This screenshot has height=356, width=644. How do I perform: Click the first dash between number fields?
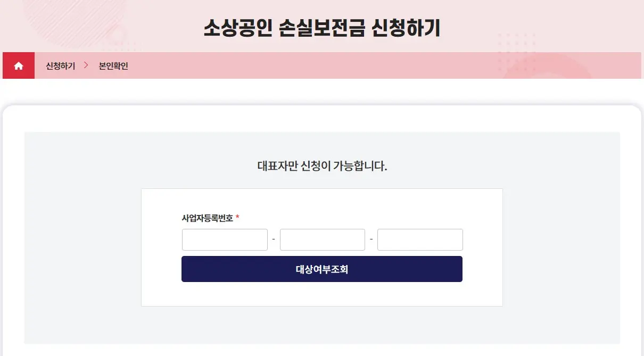pyautogui.click(x=274, y=239)
